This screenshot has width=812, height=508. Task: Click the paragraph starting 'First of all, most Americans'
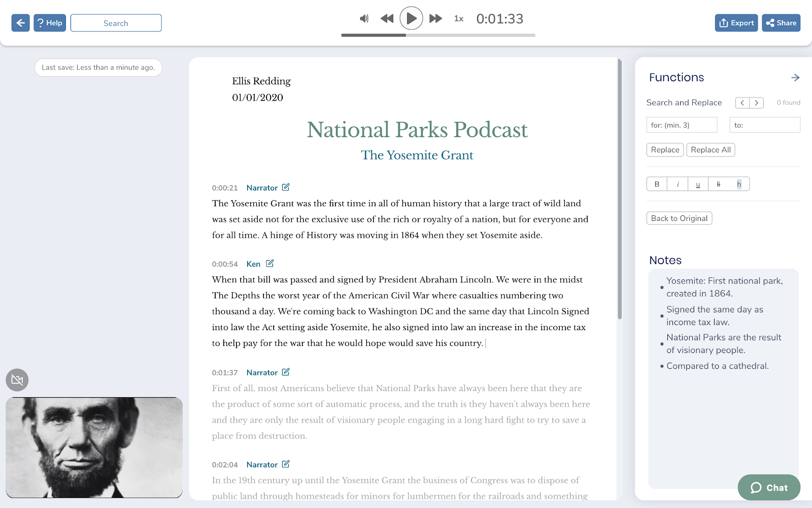401,412
